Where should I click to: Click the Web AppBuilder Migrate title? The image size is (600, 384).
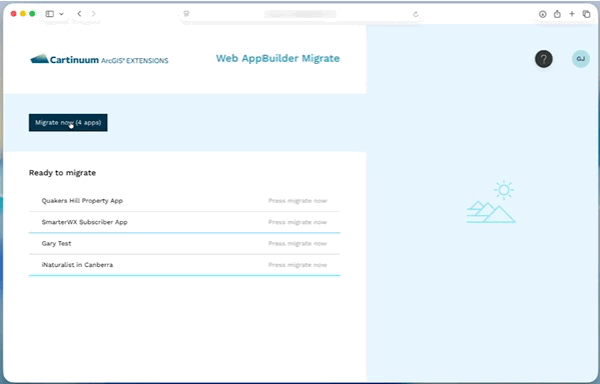coord(278,59)
